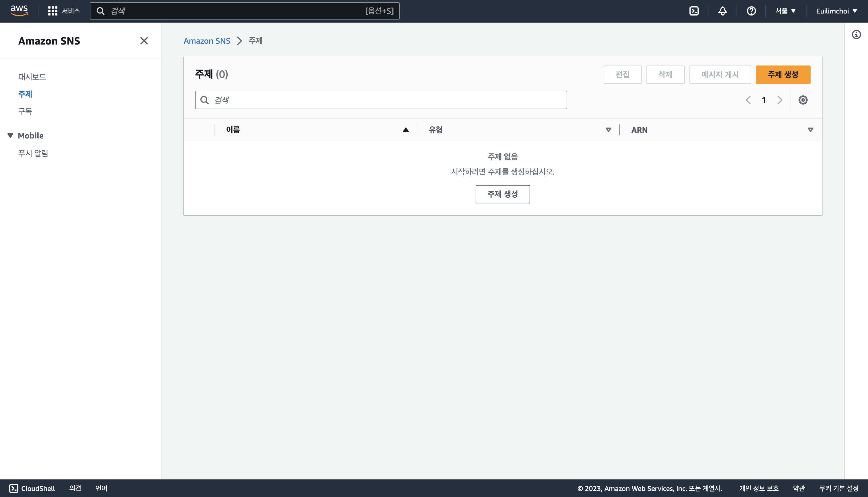This screenshot has height=497, width=868.
Task: Go to previous page of topics
Action: [748, 100]
